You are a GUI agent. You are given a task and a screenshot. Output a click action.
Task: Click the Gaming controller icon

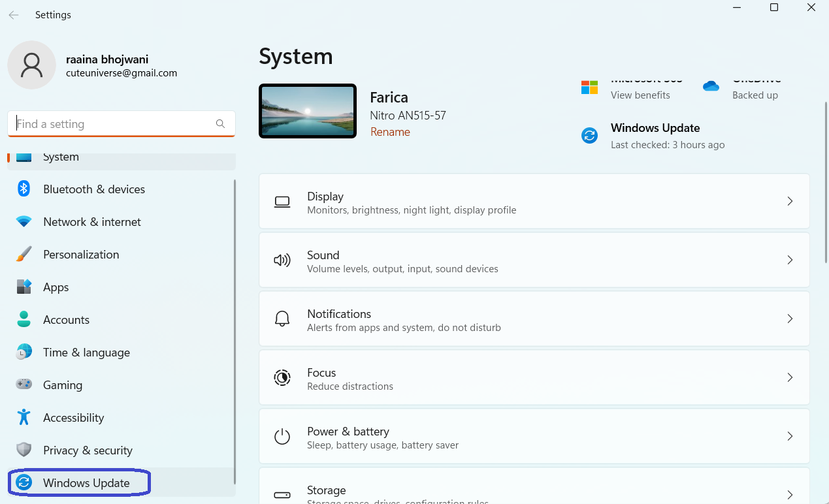24,385
